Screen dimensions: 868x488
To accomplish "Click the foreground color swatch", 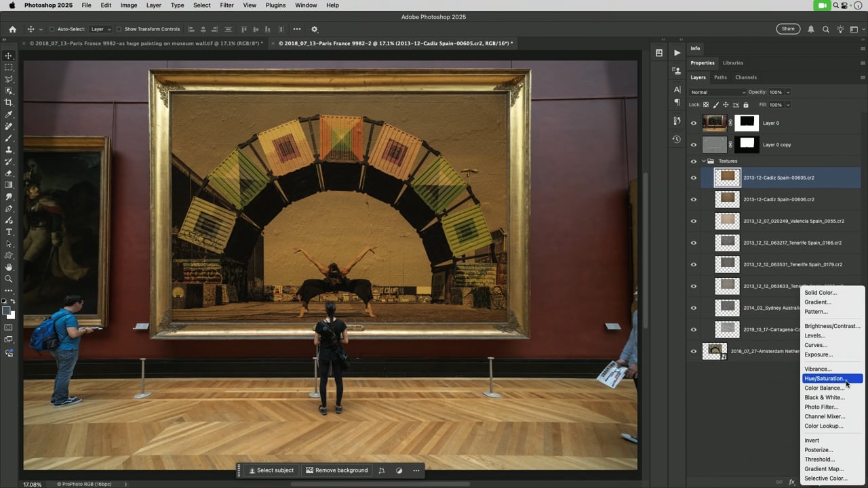I will 6,311.
